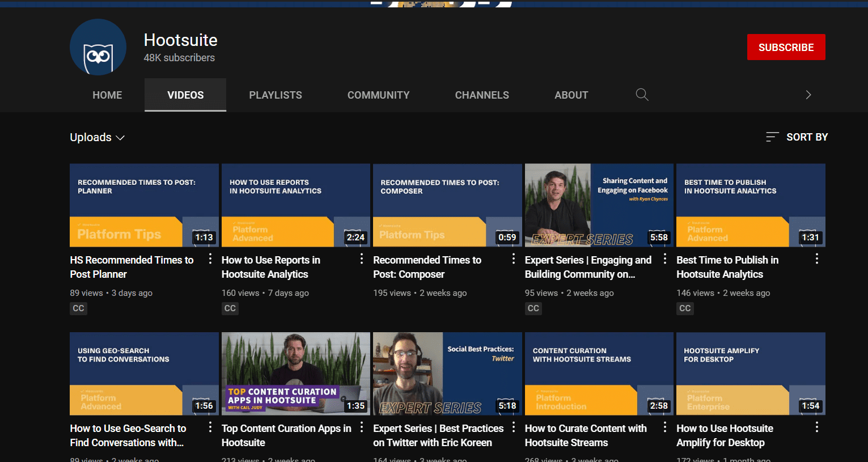Expand the Uploads filter dropdown

[x=97, y=138]
